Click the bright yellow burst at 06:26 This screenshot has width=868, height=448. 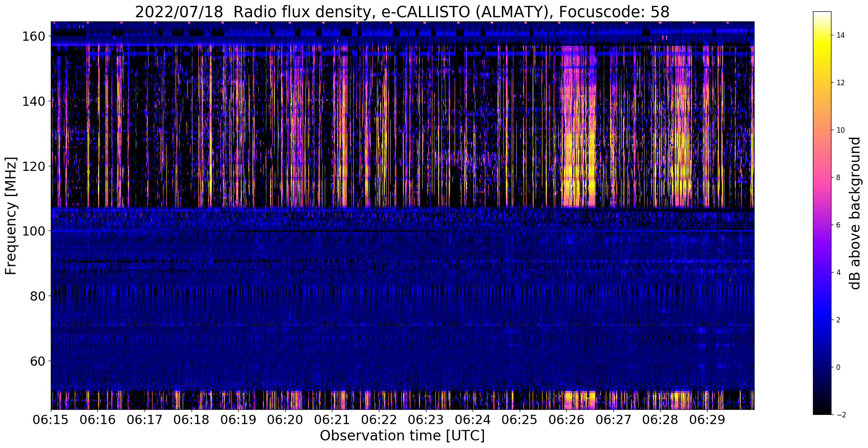click(579, 126)
